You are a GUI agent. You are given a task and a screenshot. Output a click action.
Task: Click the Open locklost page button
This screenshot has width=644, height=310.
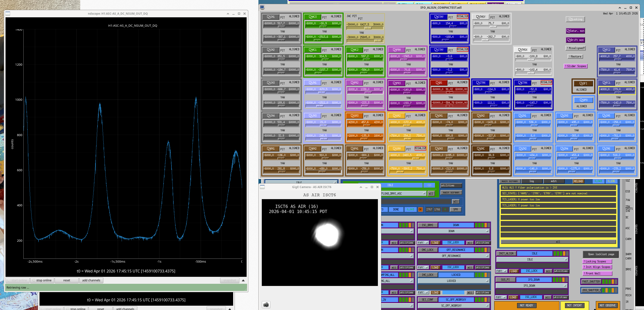(x=601, y=254)
